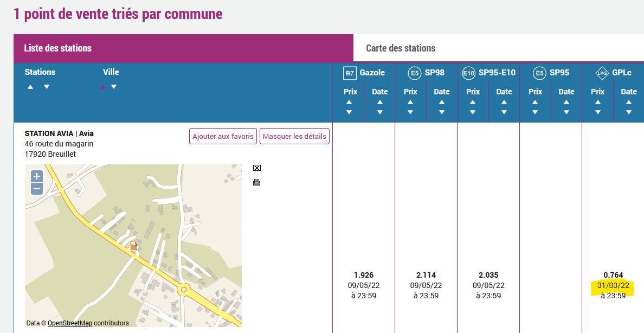
Task: Sort SP98 price descending
Action: [410, 112]
